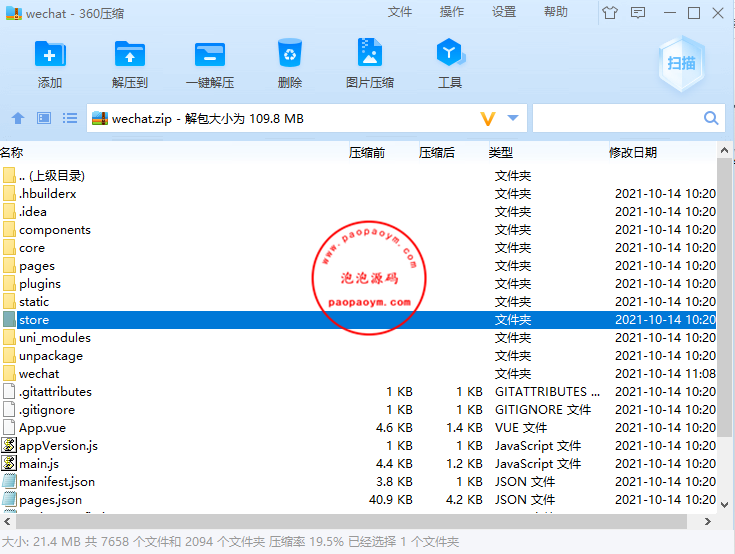Expand the archive path dropdown arrow
Viewport: 735px width, 554px height.
pos(513,118)
